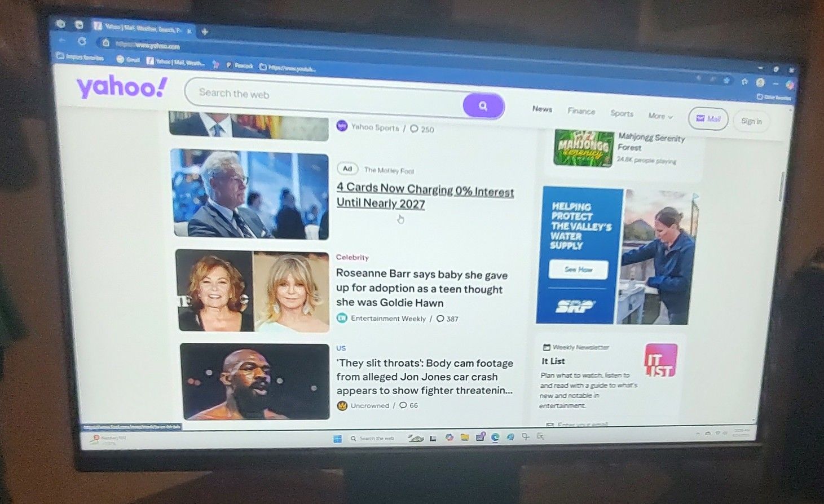Click the browser refresh button
The image size is (824, 504).
pyautogui.click(x=82, y=41)
